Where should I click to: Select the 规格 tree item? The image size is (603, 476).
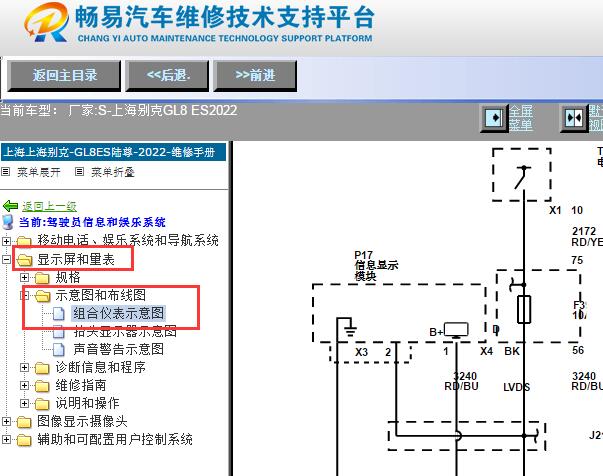68,277
